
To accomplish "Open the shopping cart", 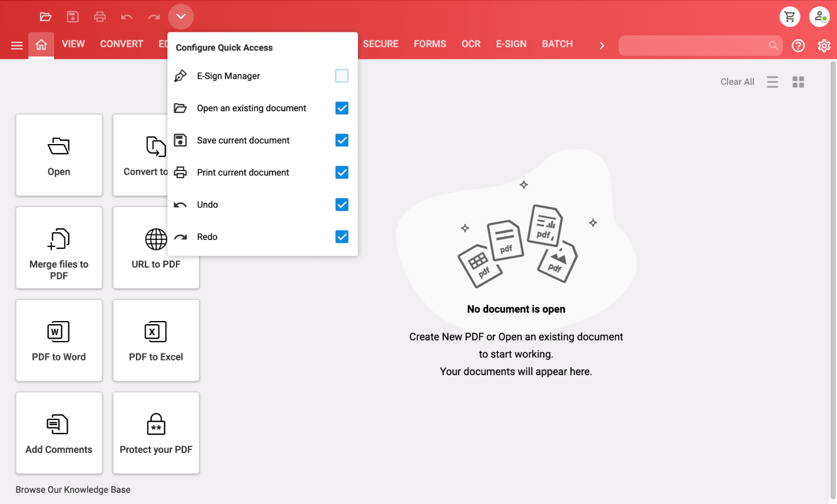I will [790, 16].
